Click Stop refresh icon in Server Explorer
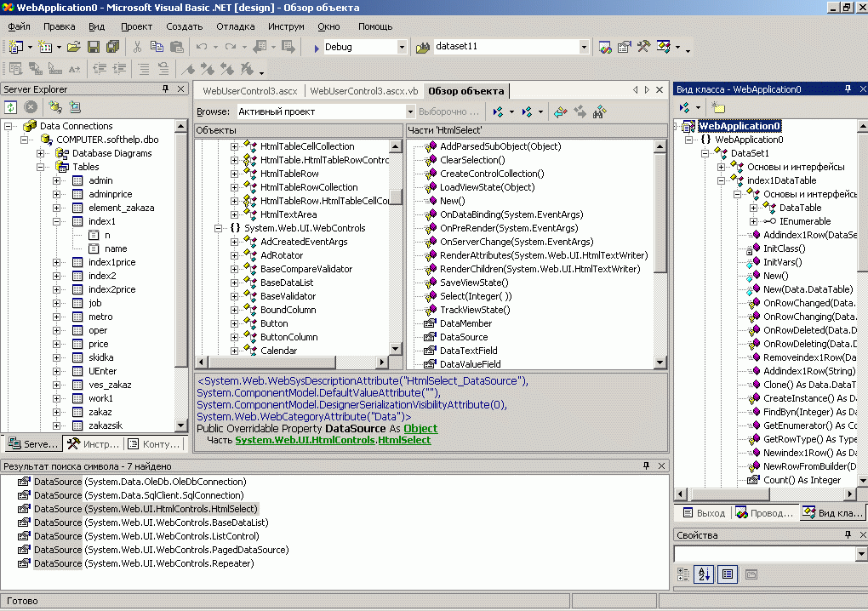The height and width of the screenshot is (611, 868). [x=31, y=107]
